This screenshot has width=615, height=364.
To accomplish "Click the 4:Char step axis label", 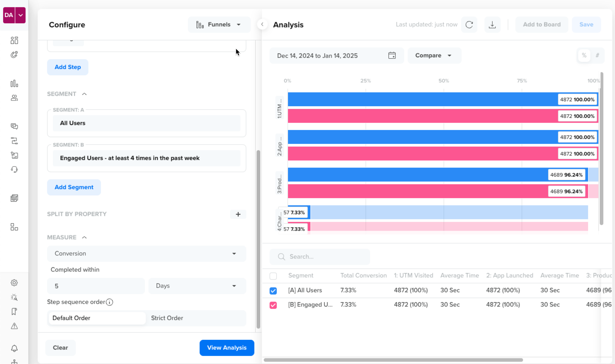I will coord(279,220).
